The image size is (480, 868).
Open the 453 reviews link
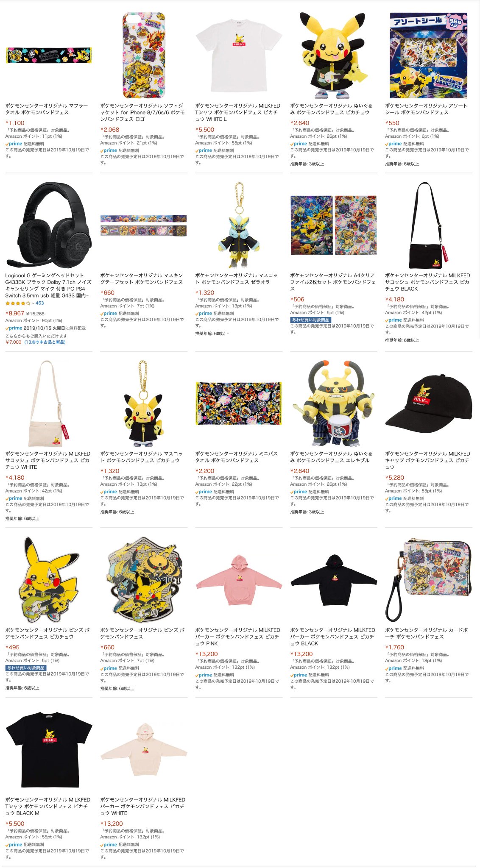point(40,303)
